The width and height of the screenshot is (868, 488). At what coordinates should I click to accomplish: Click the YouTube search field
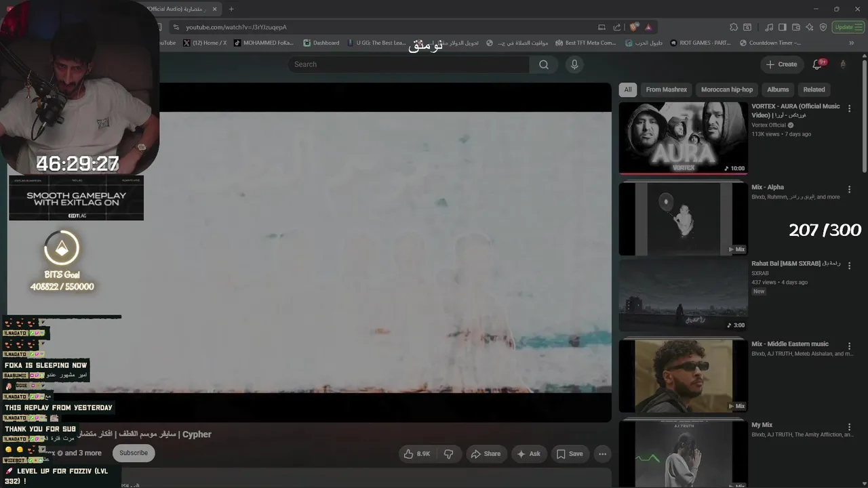(x=408, y=64)
